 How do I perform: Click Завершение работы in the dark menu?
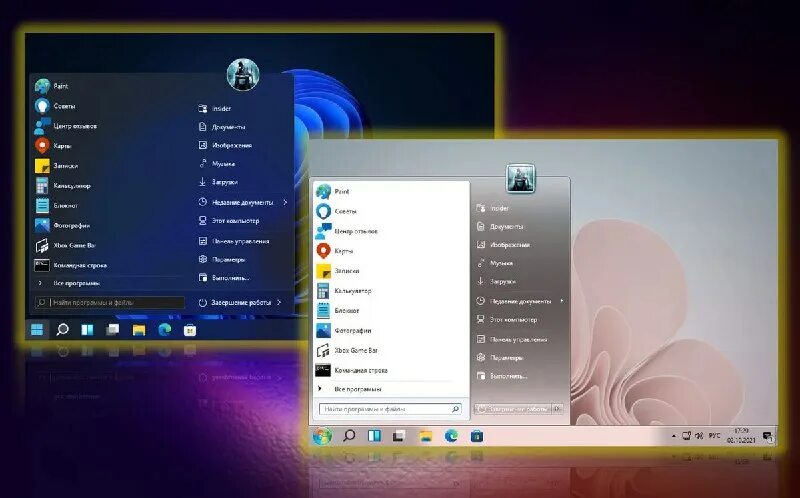click(235, 303)
